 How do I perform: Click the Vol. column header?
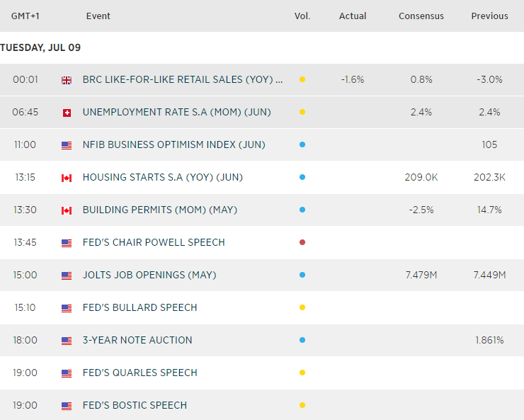tap(302, 16)
